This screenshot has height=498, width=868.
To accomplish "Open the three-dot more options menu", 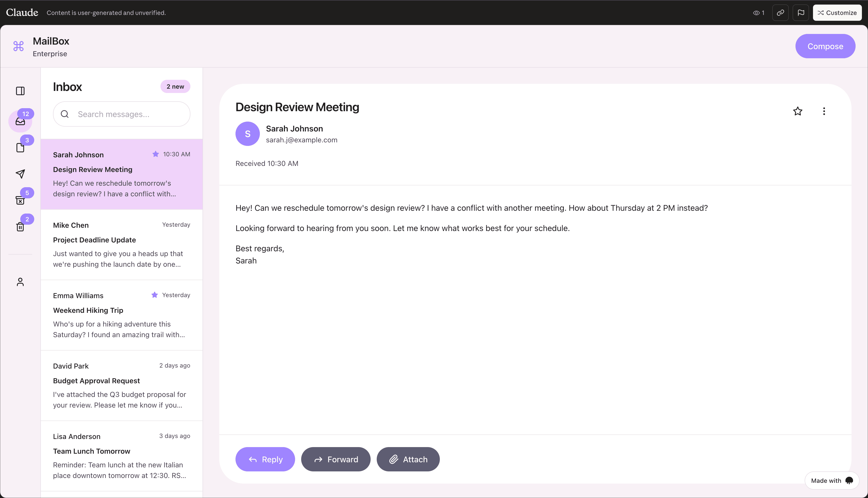I will click(x=824, y=111).
